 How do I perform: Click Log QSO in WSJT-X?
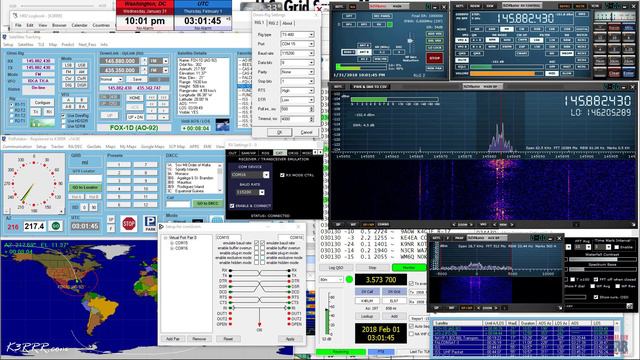coord(336,268)
